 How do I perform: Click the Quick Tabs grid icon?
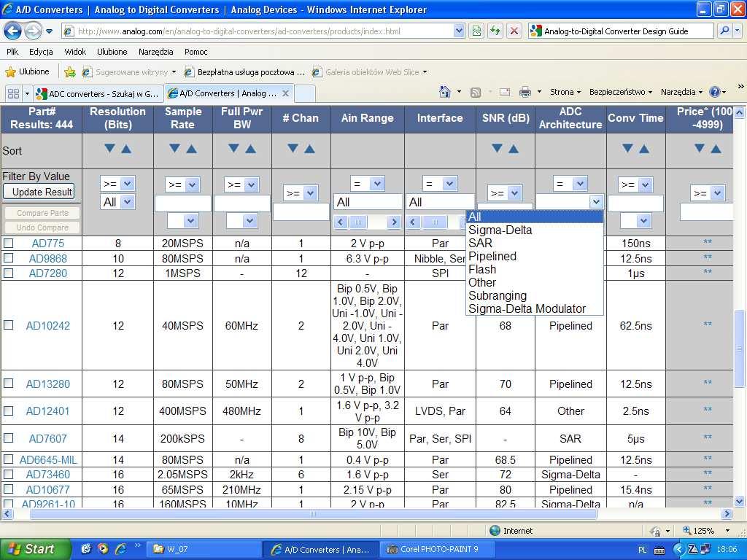(13, 93)
